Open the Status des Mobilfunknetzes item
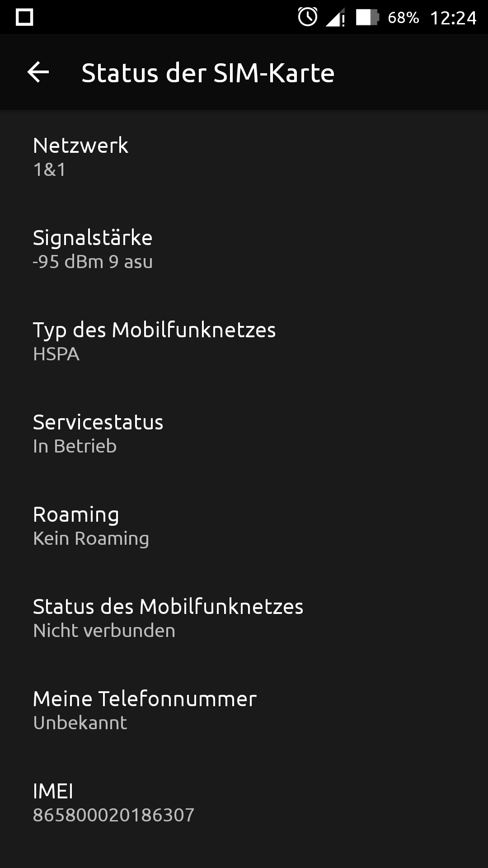Image resolution: width=488 pixels, height=868 pixels. (x=244, y=618)
